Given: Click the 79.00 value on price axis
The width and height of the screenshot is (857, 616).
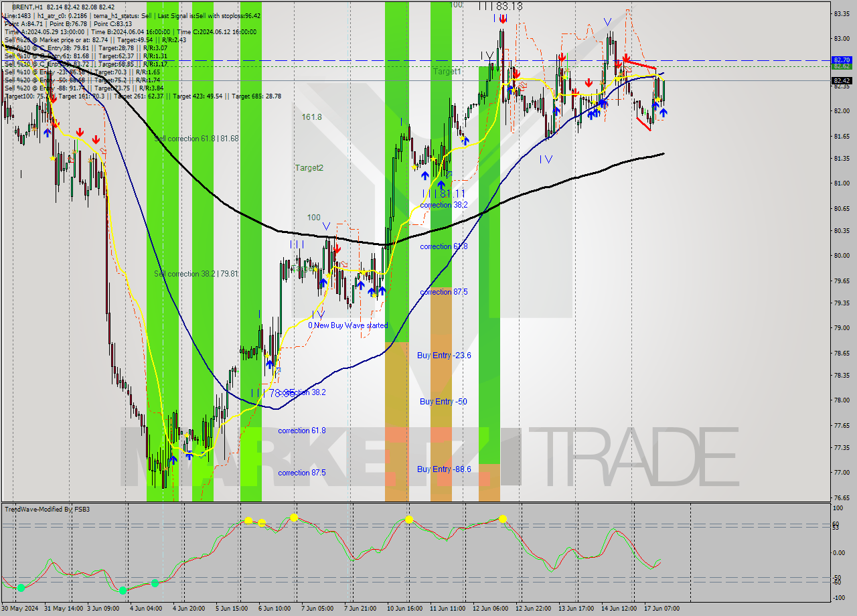Looking at the screenshot, I should pyautogui.click(x=842, y=328).
